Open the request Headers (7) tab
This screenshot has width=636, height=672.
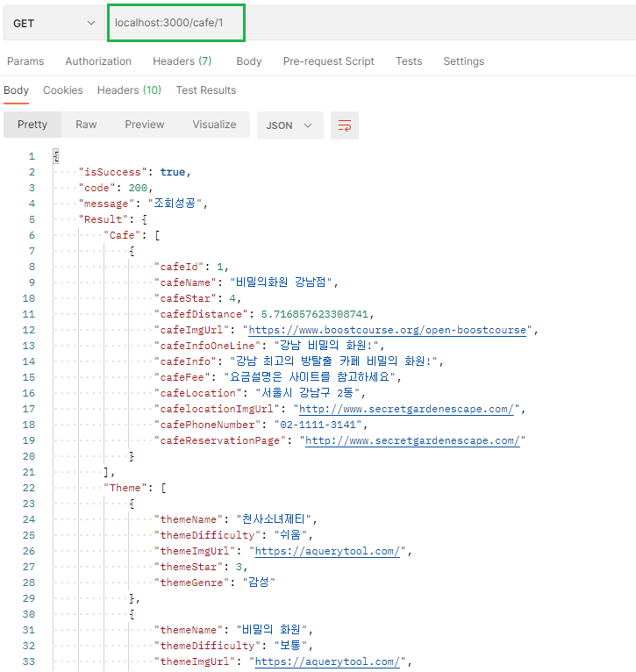[182, 61]
